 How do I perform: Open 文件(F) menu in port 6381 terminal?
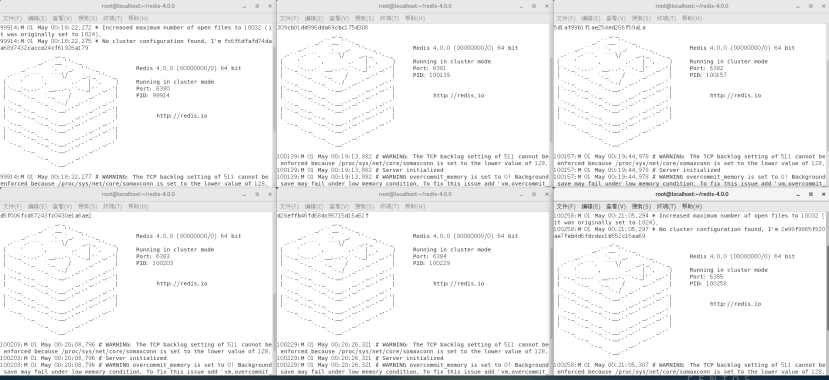coord(289,18)
